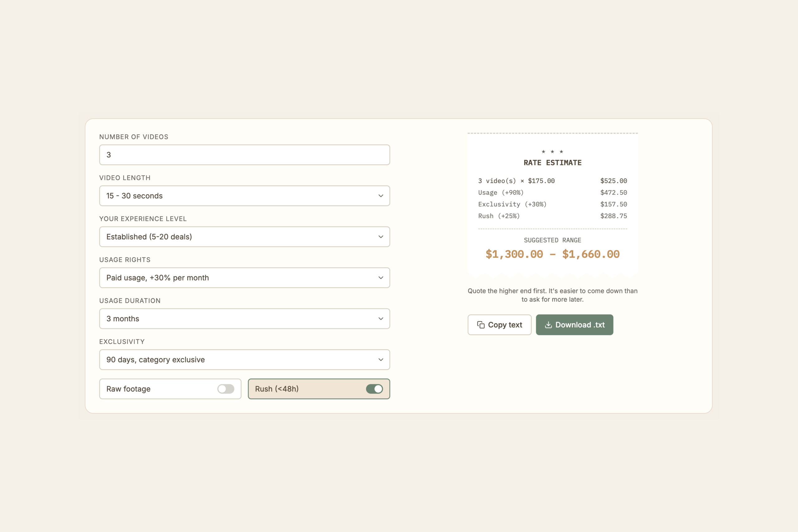Click the download arrow icon
Screen dimensions: 798x532
point(548,325)
